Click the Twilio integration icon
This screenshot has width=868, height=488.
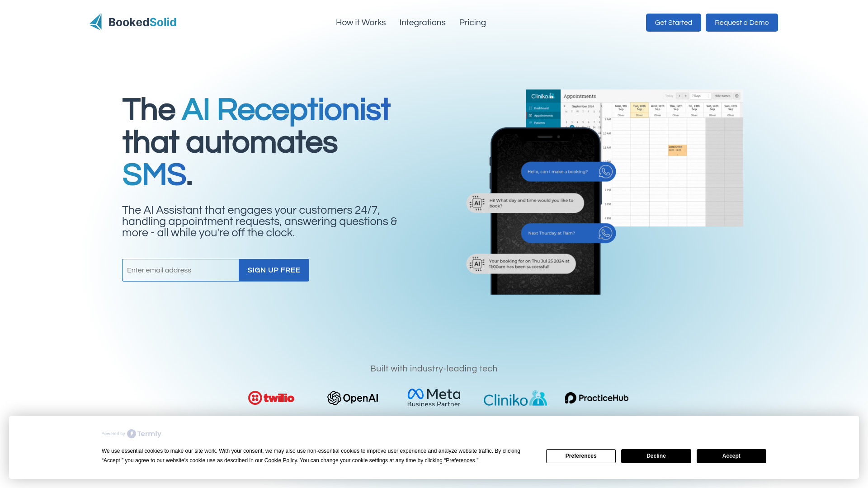(x=271, y=398)
